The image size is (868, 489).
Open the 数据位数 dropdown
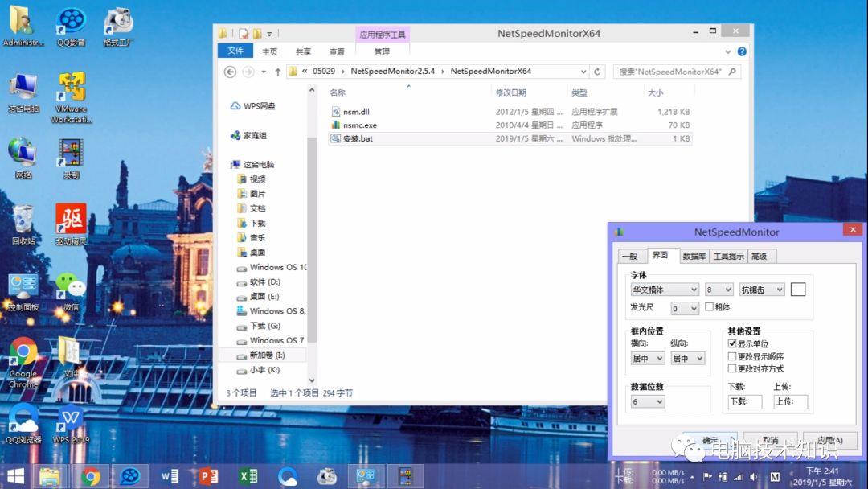click(x=647, y=401)
